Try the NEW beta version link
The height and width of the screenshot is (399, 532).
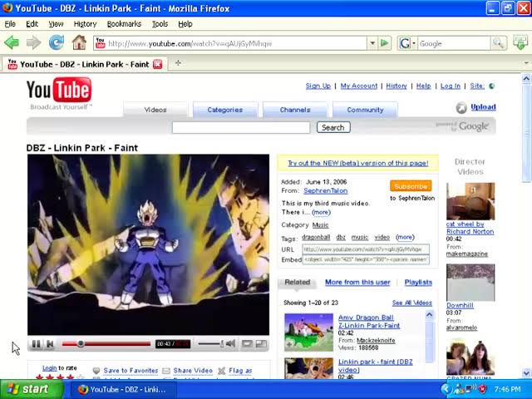[358, 163]
